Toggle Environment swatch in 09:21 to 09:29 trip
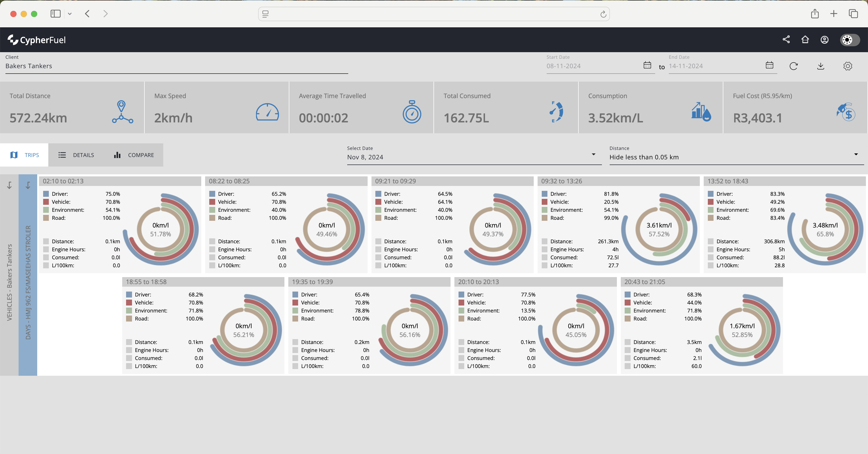 pyautogui.click(x=378, y=210)
